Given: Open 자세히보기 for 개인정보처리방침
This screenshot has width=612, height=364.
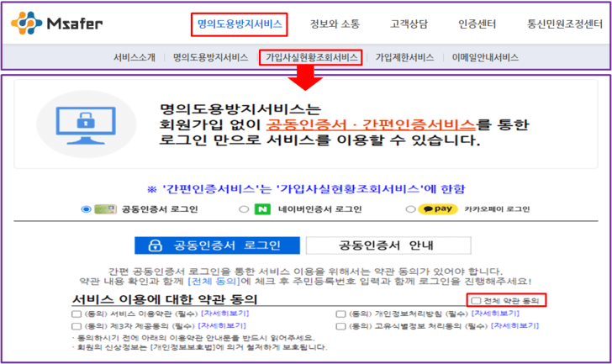Looking at the screenshot, I should click(x=495, y=314).
